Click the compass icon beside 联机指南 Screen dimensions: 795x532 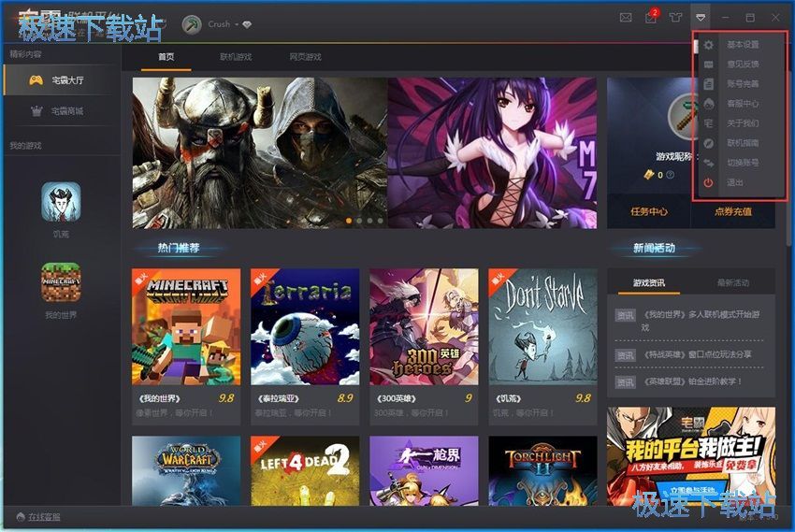(709, 143)
